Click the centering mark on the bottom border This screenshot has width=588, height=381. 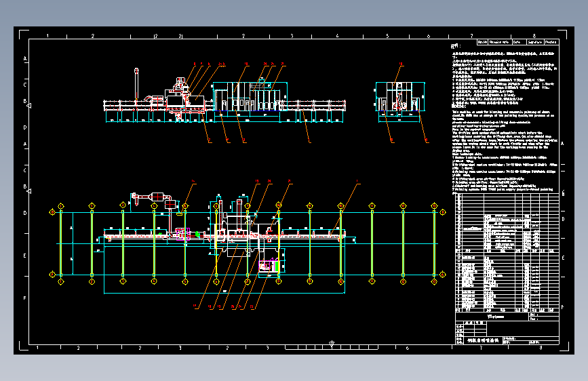pyautogui.click(x=332, y=344)
